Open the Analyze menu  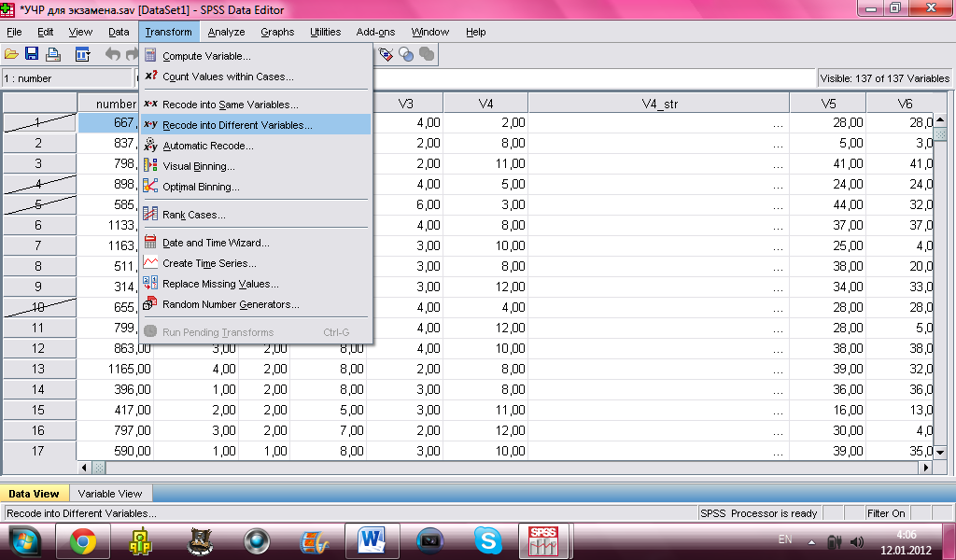pos(226,33)
